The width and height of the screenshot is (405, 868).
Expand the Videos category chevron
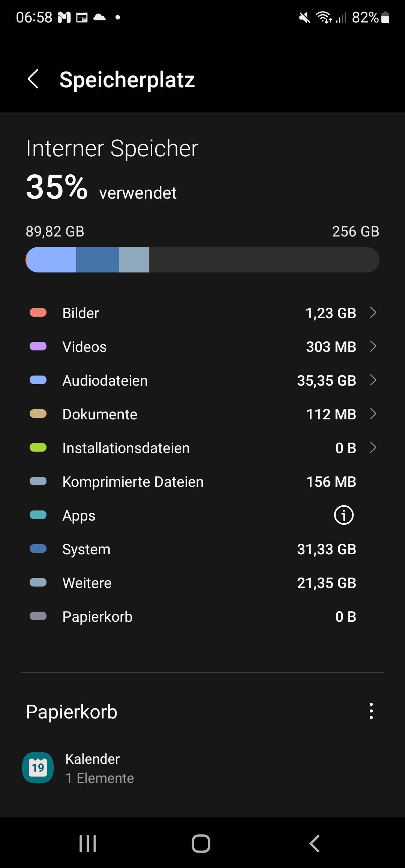click(x=373, y=346)
